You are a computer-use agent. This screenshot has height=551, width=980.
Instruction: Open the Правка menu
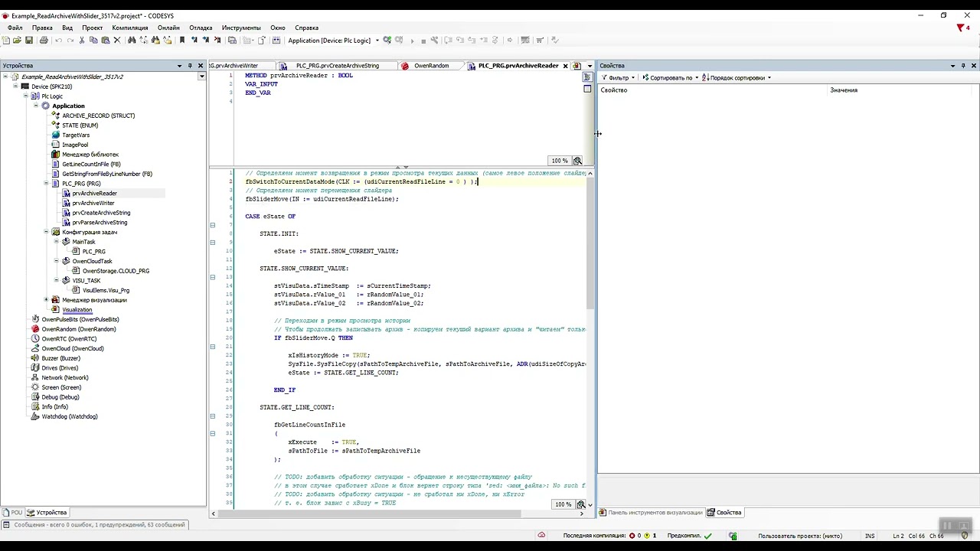(42, 28)
